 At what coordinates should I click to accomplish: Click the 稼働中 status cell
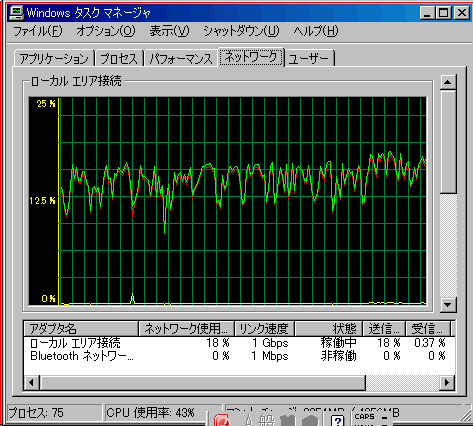[x=338, y=343]
